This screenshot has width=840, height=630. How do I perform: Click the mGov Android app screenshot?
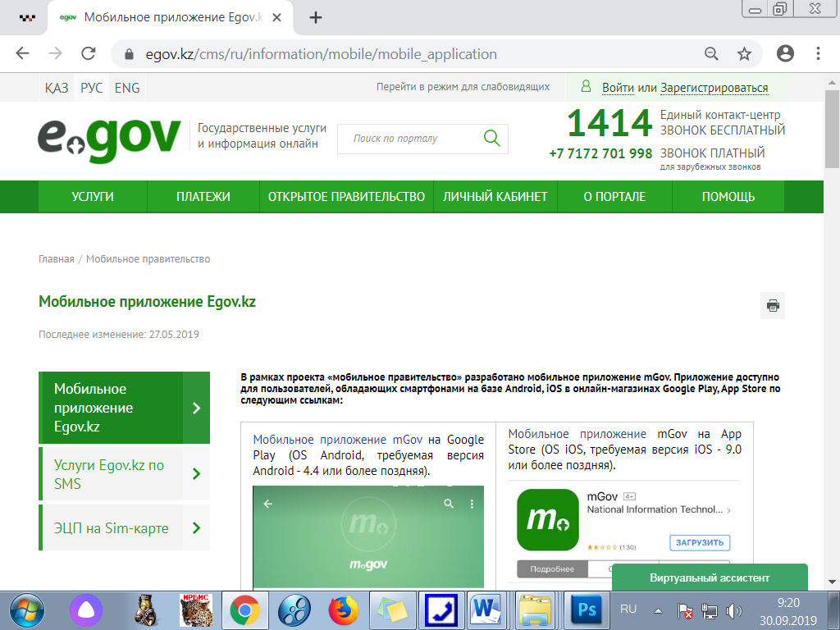tap(368, 536)
